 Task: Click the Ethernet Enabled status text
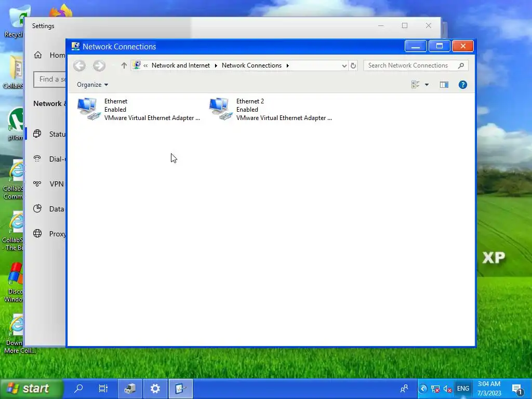pyautogui.click(x=115, y=109)
